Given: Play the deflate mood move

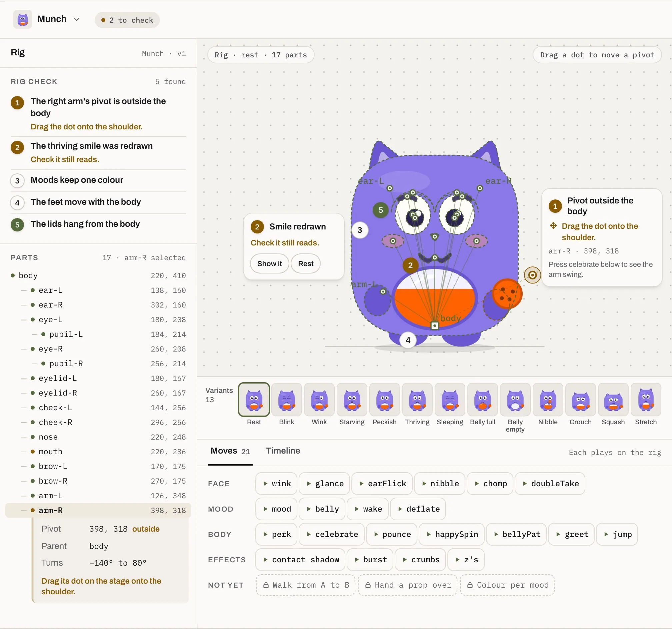Looking at the screenshot, I should [x=418, y=509].
